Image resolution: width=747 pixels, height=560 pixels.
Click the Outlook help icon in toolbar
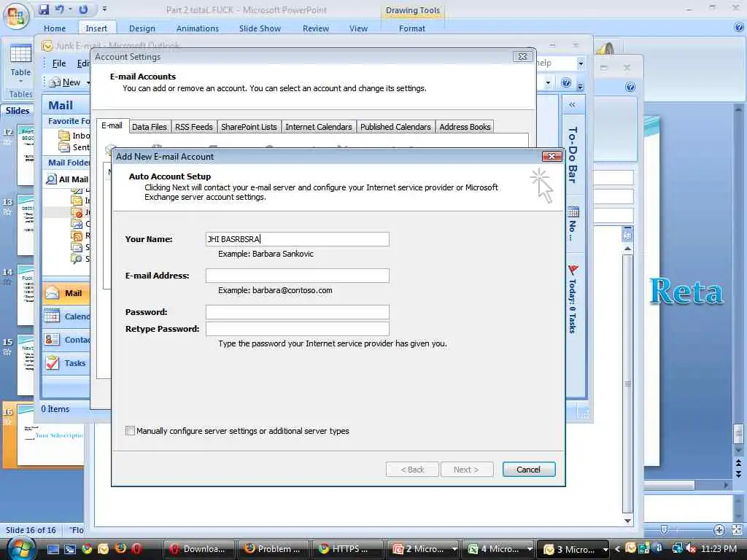(x=566, y=82)
